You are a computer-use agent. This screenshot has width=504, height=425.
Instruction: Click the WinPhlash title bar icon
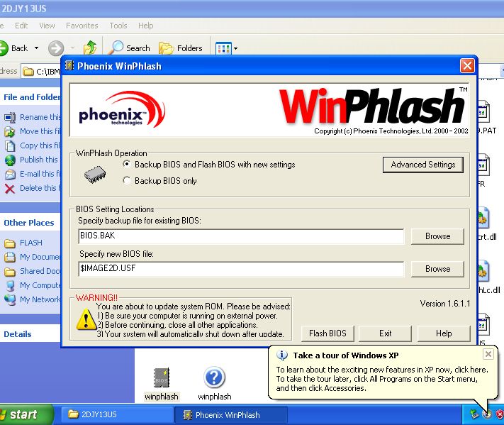pyautogui.click(x=69, y=66)
